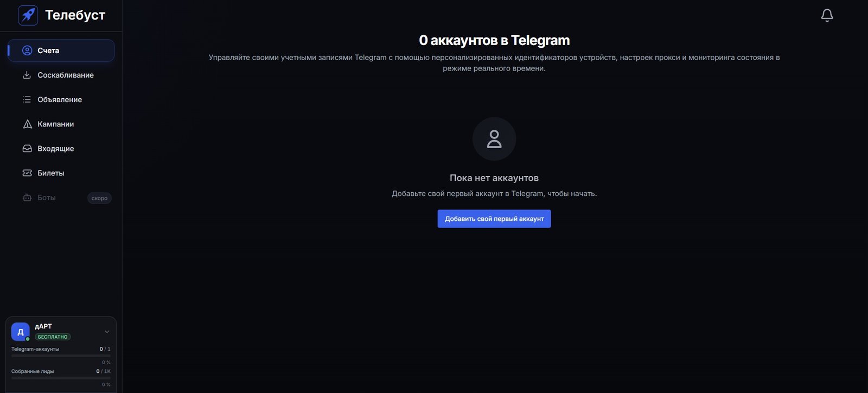Click the Боты robot icon
868x393 pixels.
[x=27, y=198]
